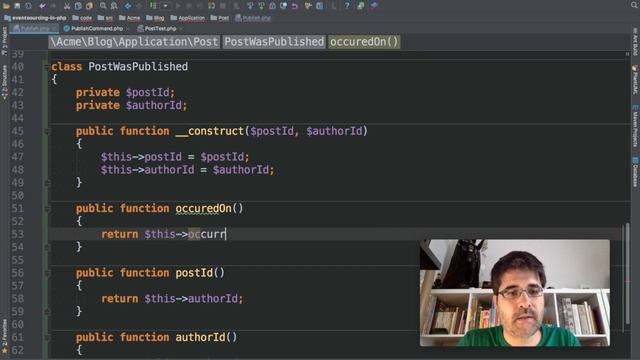This screenshot has width=640, height=360.
Task: Click the Copy icon in the toolbar
Action: tap(78, 6)
